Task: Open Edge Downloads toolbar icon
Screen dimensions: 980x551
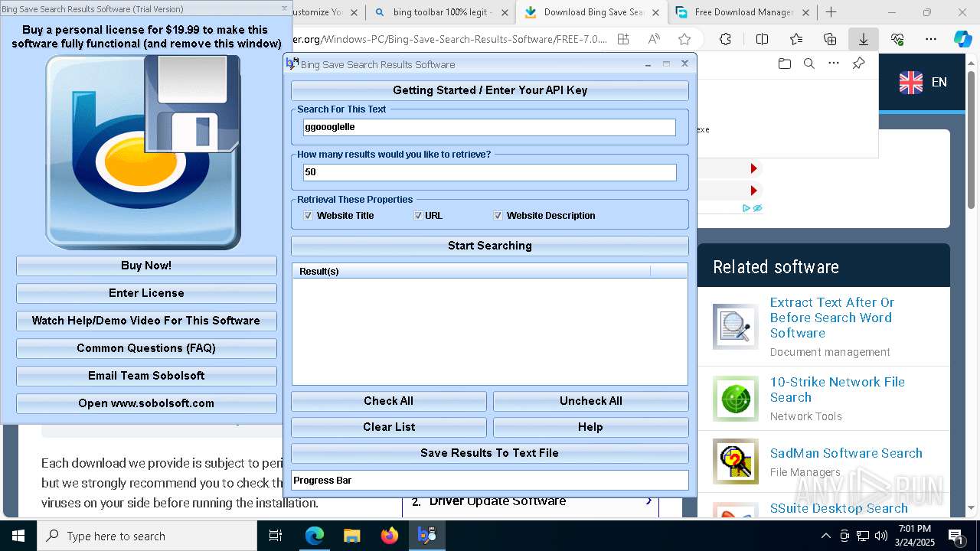Action: [x=863, y=39]
